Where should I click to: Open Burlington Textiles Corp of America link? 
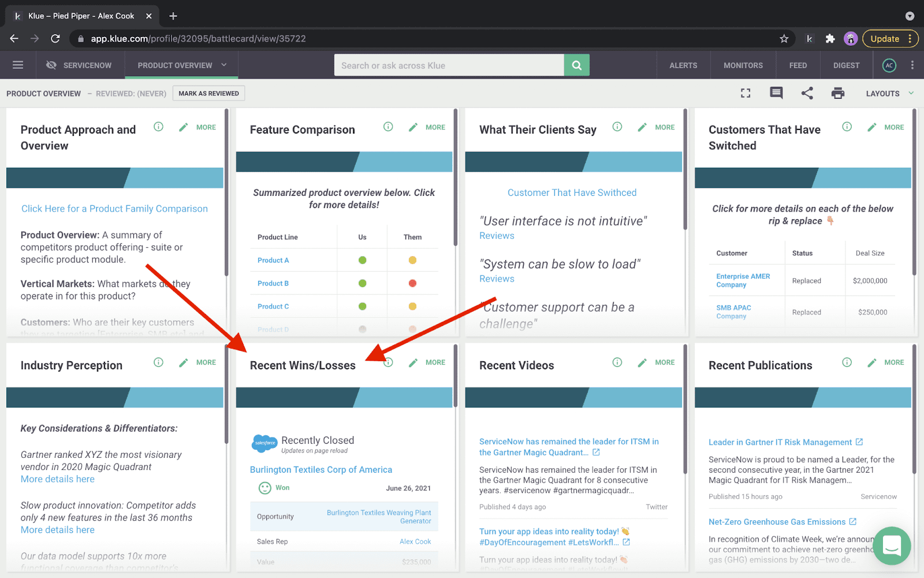click(321, 469)
